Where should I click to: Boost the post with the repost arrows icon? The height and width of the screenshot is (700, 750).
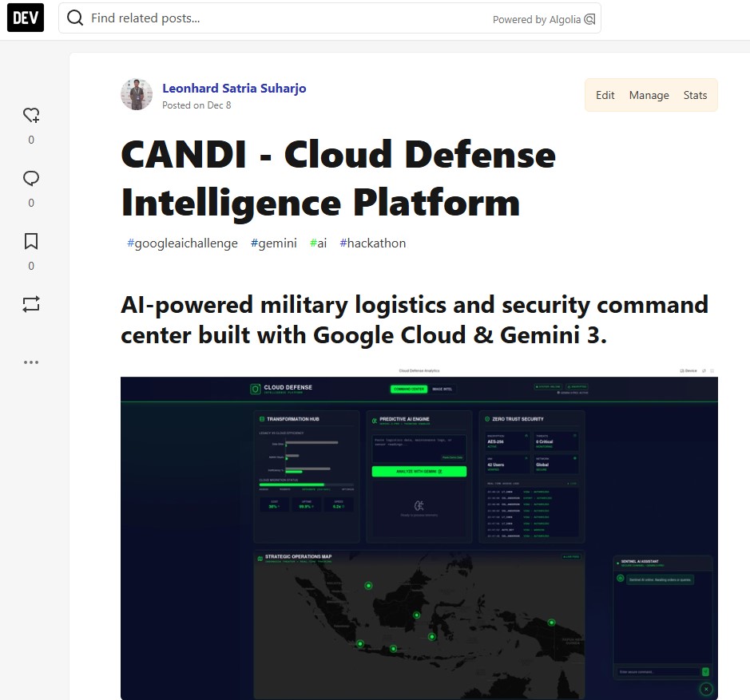(x=31, y=304)
